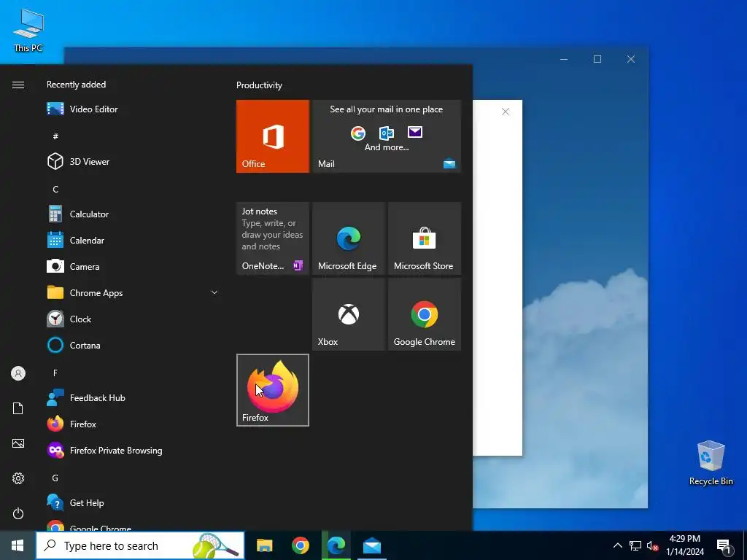Open Mail from the taskbar
This screenshot has width=747, height=560.
(x=371, y=545)
